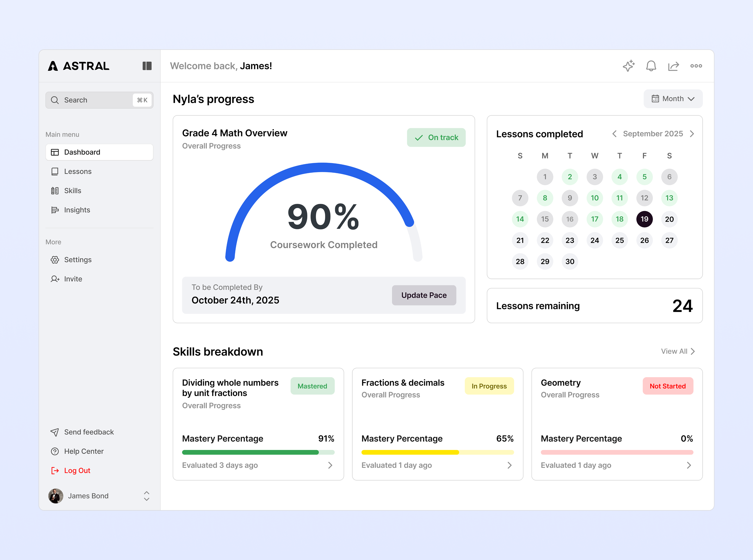Open the Month view dropdown
The width and height of the screenshot is (753, 560).
click(x=673, y=99)
